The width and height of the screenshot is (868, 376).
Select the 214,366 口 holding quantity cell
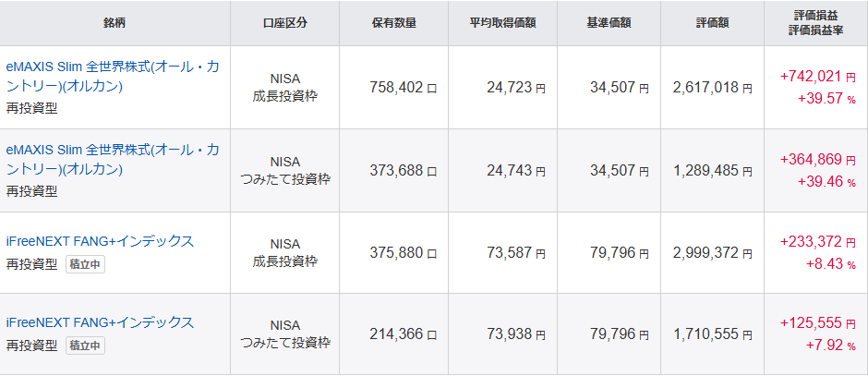coord(393,334)
